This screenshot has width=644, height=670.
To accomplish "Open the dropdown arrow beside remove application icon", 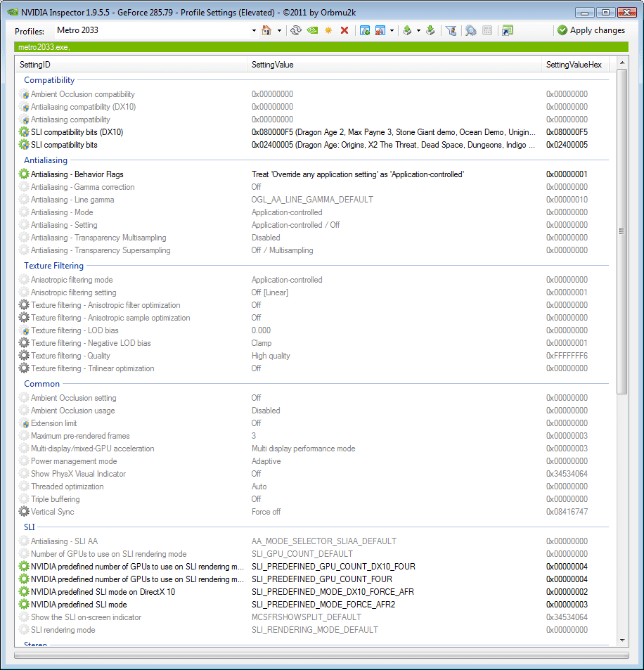I will 392,30.
